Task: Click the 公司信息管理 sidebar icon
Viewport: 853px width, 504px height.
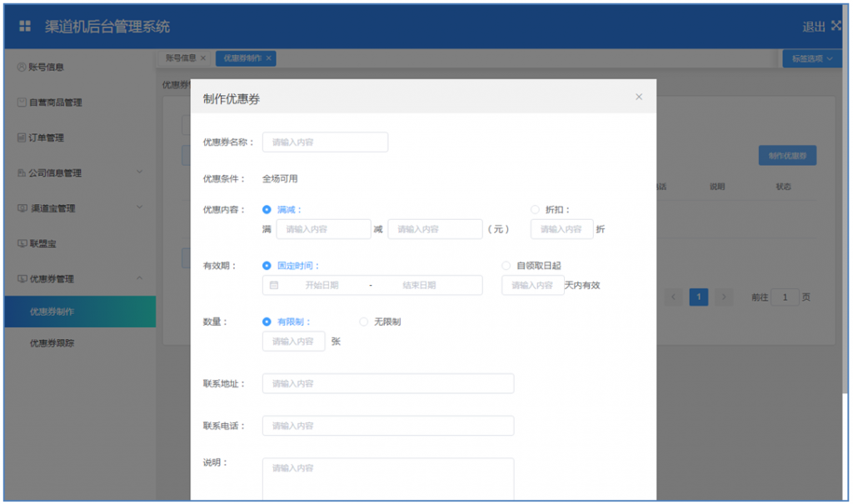Action: (21, 173)
